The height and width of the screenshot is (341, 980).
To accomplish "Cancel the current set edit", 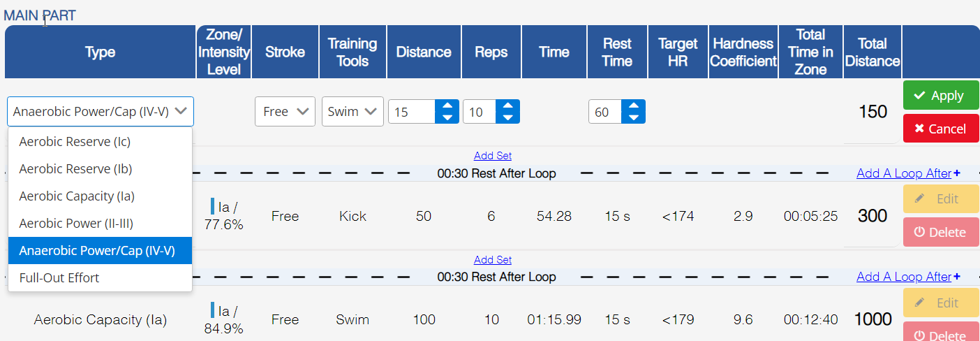I will (940, 129).
